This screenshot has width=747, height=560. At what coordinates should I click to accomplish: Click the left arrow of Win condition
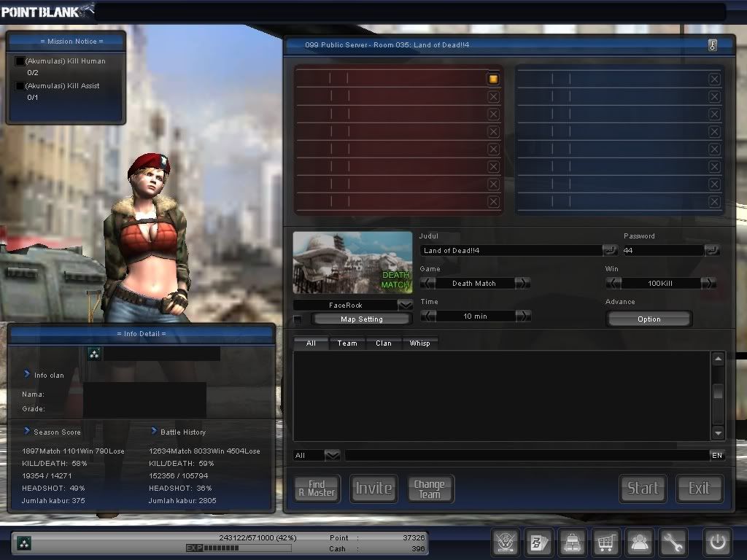614,284
